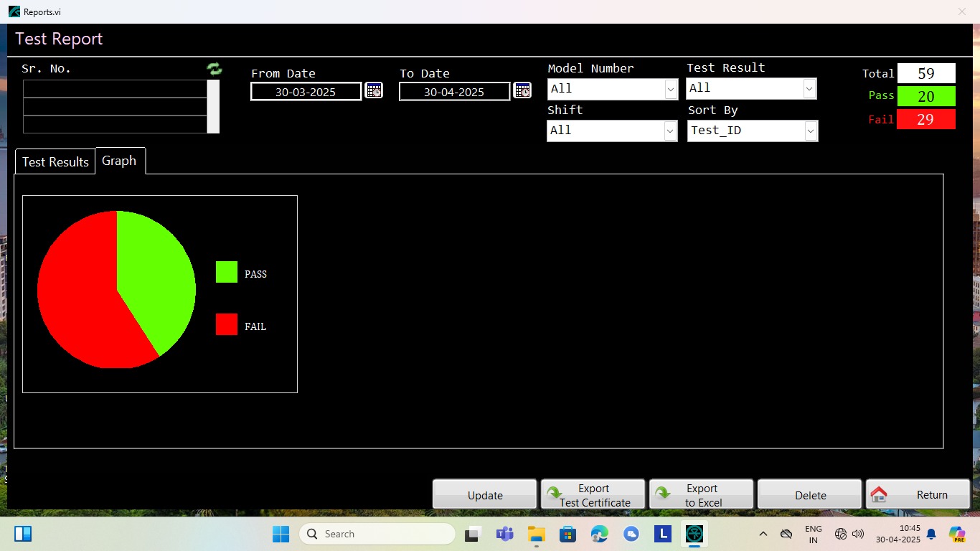
Task: Click the red FAIL legend swatch
Action: (x=227, y=324)
